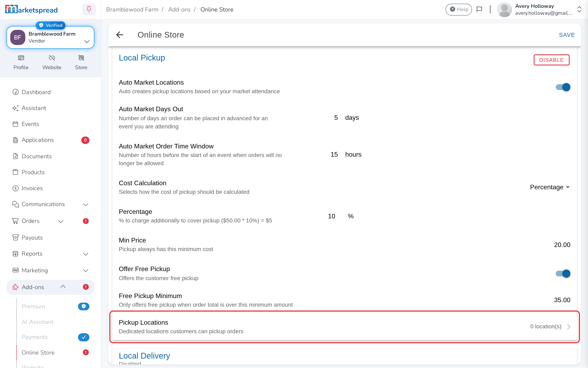Expand the Communications menu chevron
This screenshot has height=368, width=588.
(x=86, y=205)
